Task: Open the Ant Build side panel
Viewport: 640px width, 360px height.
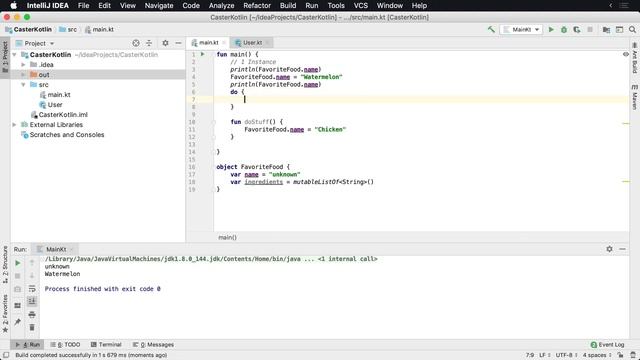Action: point(635,58)
